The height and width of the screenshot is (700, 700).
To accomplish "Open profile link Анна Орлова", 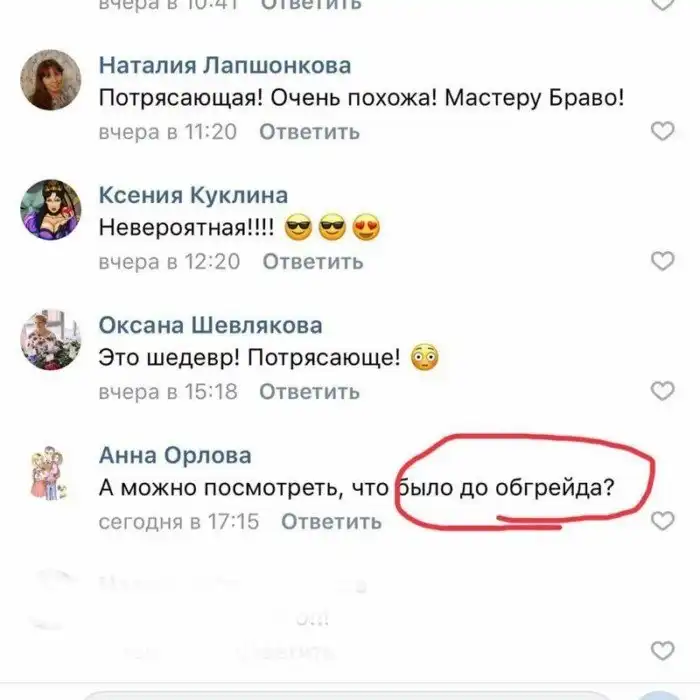I will click(175, 455).
